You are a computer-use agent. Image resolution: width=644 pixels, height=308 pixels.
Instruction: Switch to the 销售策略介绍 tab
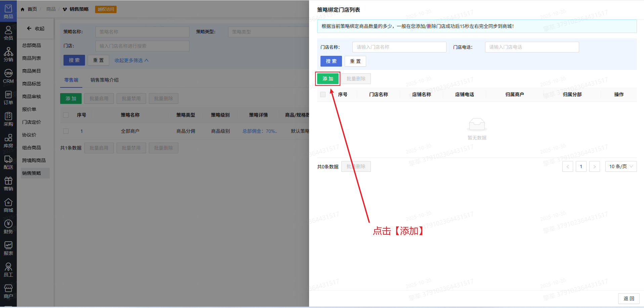click(x=104, y=80)
